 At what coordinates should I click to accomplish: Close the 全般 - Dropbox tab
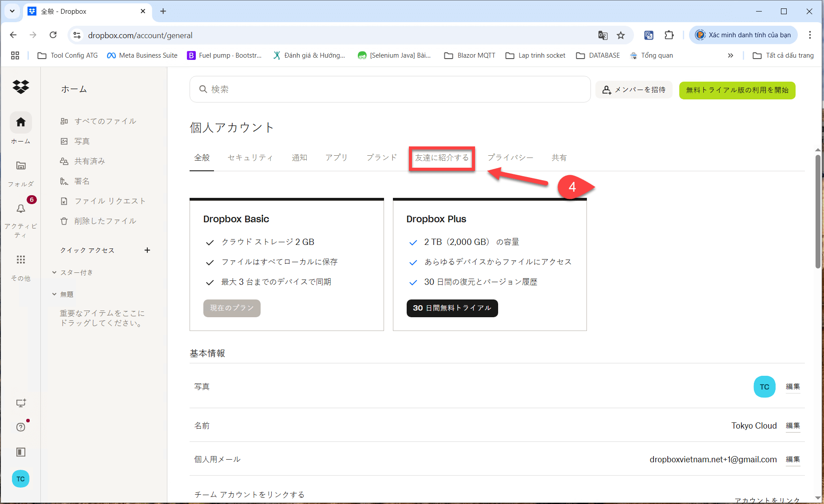coord(143,11)
